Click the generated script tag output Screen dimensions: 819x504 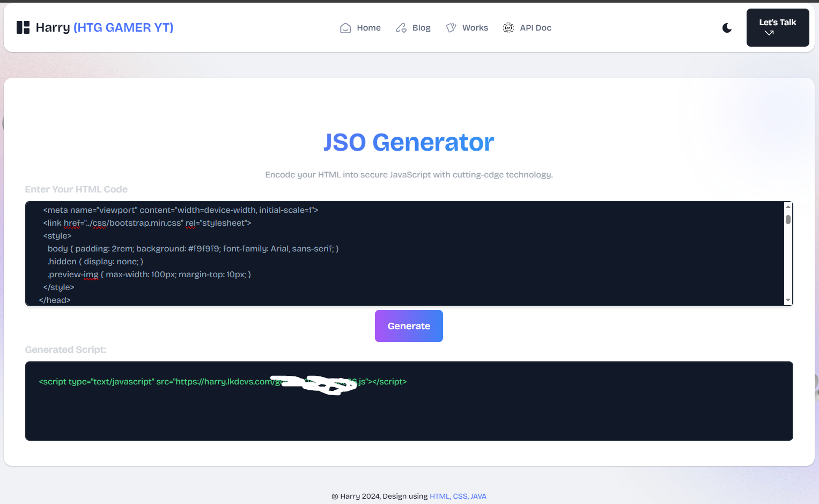point(223,382)
